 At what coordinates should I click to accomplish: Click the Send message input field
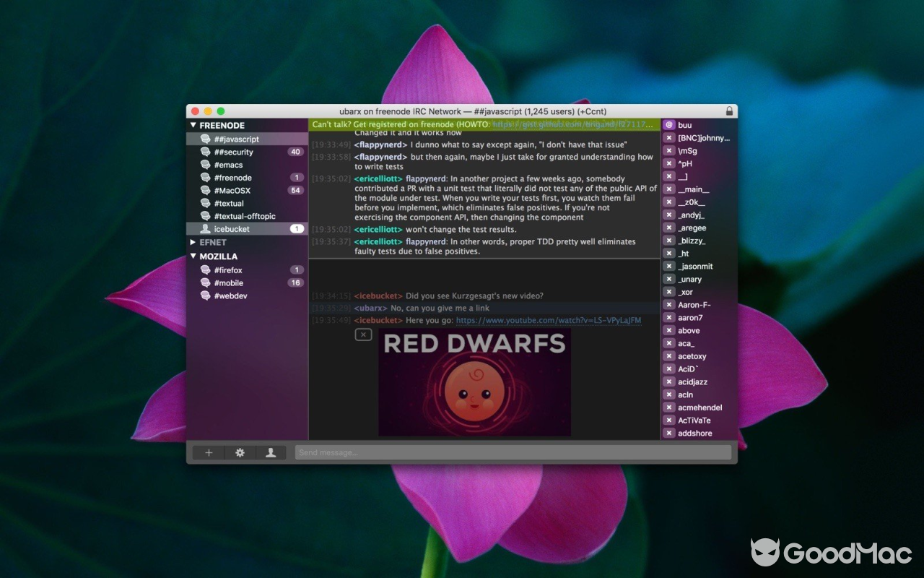coord(513,452)
